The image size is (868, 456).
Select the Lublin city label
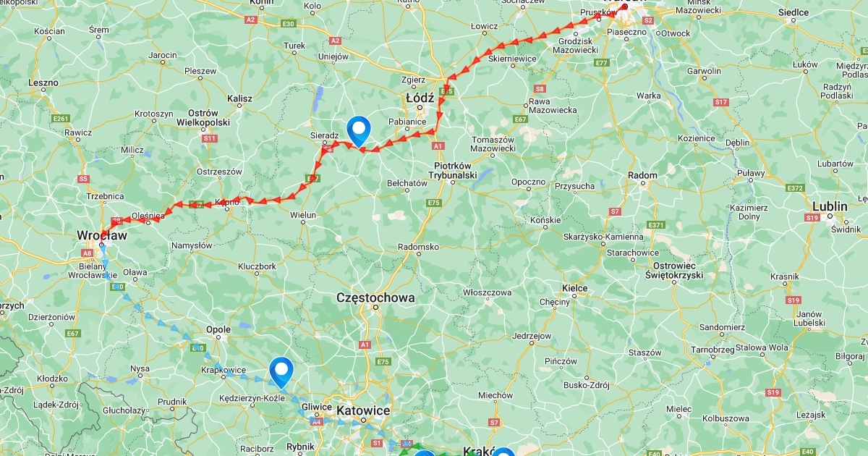point(830,206)
